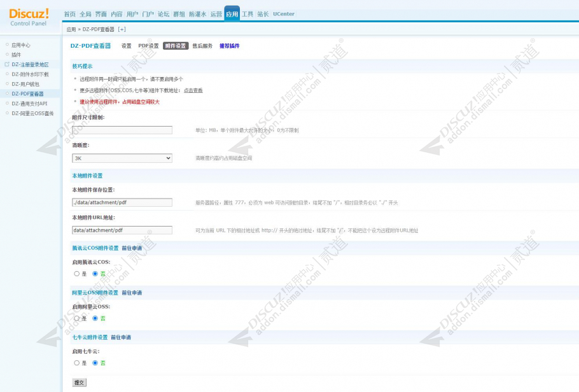Click the external-link icon beside DZ-注册登录地区

click(6, 64)
